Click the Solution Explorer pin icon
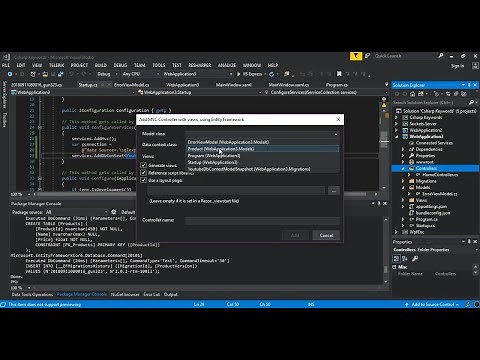 click(x=469, y=85)
